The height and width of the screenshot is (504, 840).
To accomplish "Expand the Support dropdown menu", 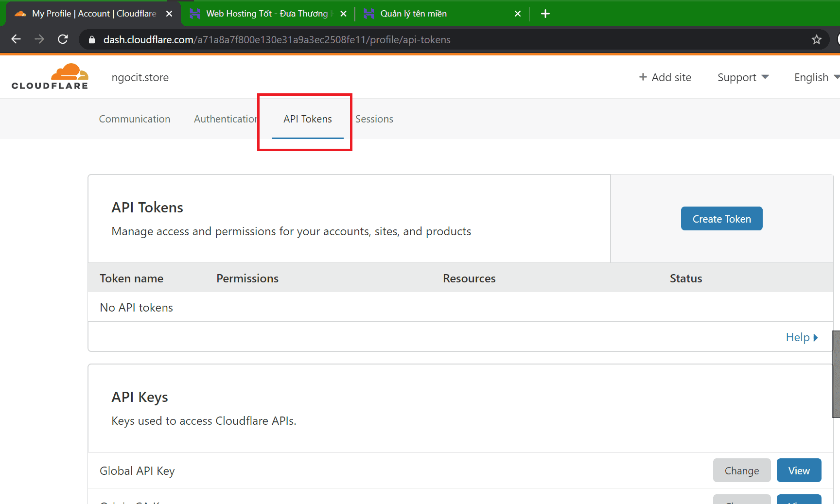I will pos(743,77).
